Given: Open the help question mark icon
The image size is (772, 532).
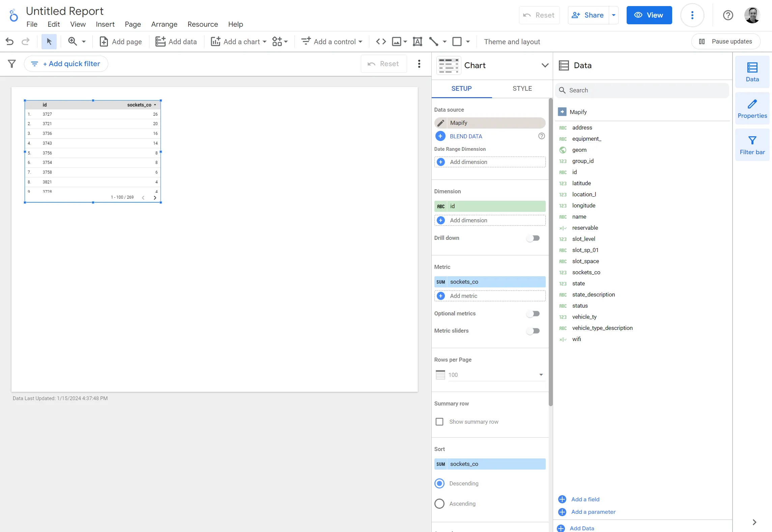Looking at the screenshot, I should click(728, 15).
